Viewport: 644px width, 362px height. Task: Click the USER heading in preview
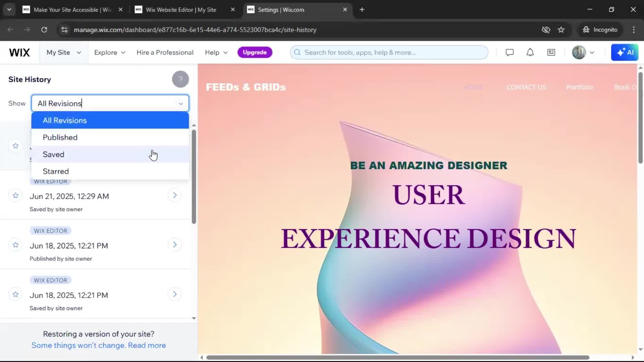(x=429, y=195)
